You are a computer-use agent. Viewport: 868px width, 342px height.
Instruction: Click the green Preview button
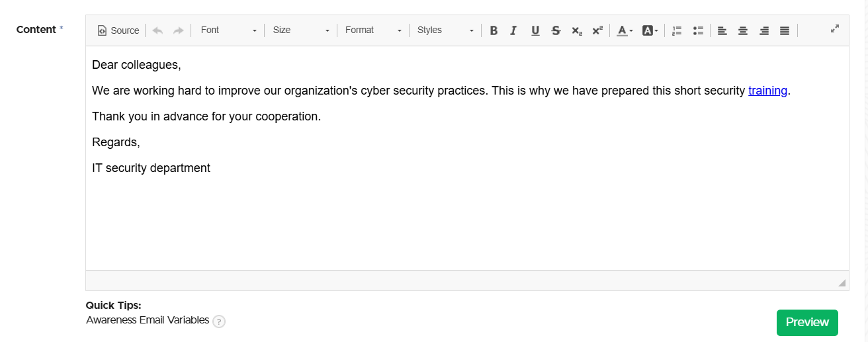pyautogui.click(x=807, y=322)
